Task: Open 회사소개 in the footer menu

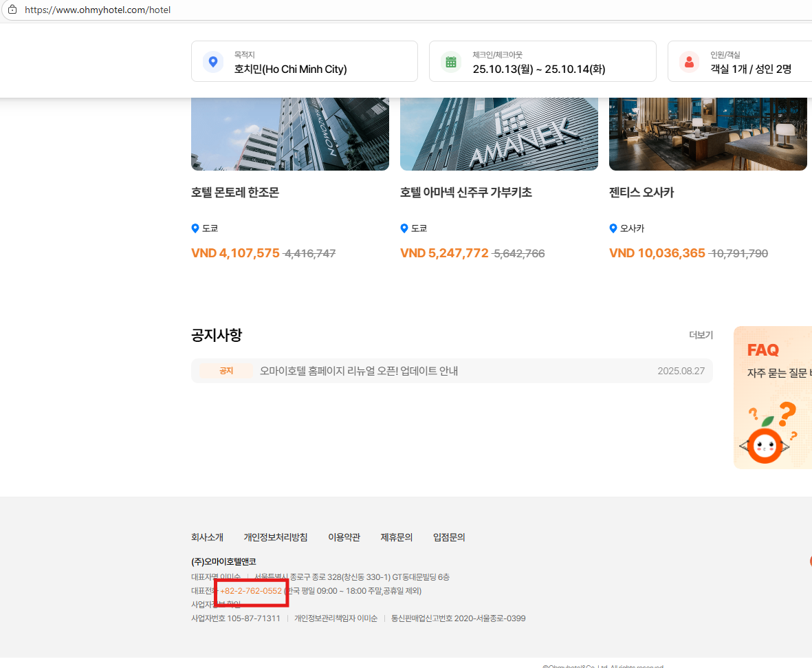Action: 207,537
